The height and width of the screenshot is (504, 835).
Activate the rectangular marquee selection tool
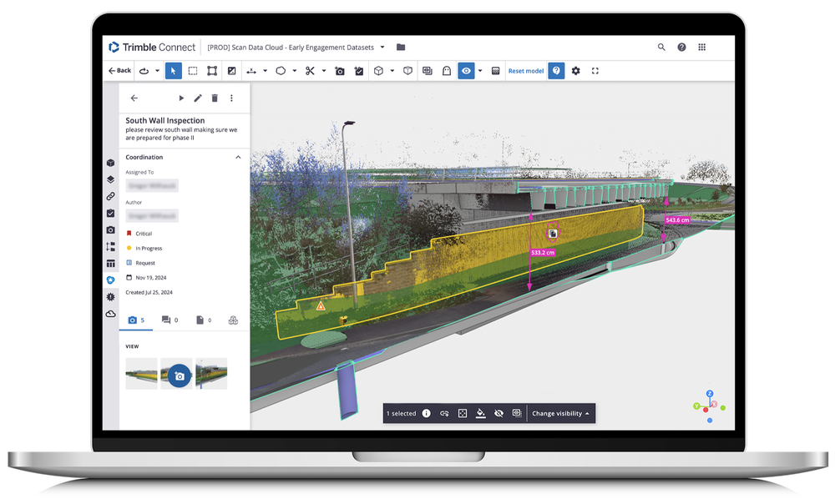coord(193,71)
